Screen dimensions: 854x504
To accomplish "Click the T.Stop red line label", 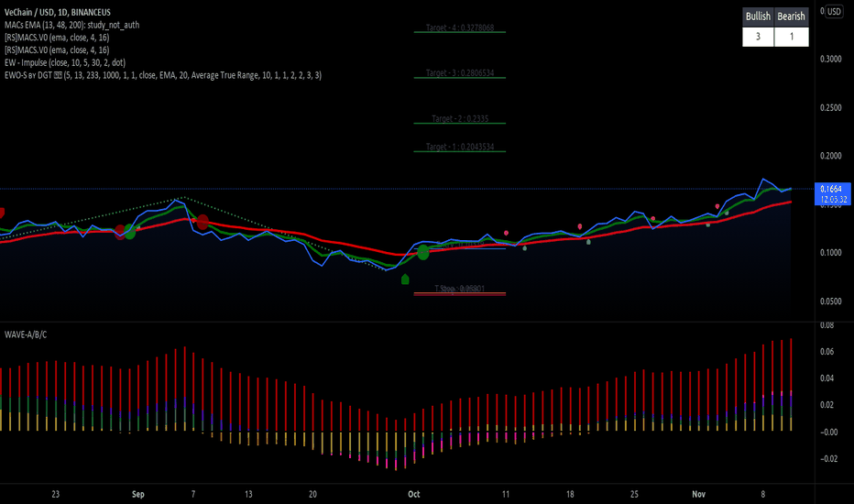I will 460,290.
